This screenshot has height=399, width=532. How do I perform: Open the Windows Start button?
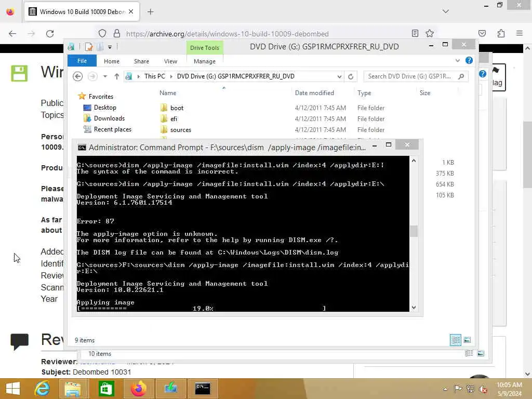coord(13,389)
